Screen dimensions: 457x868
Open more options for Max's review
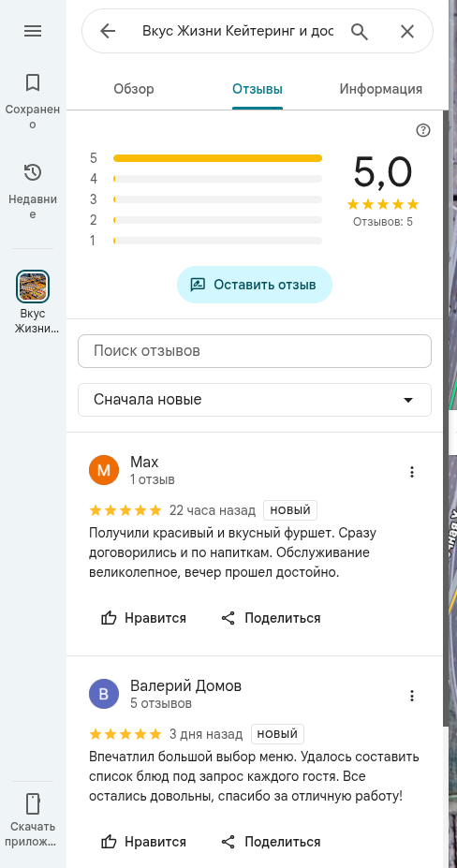pyautogui.click(x=411, y=472)
